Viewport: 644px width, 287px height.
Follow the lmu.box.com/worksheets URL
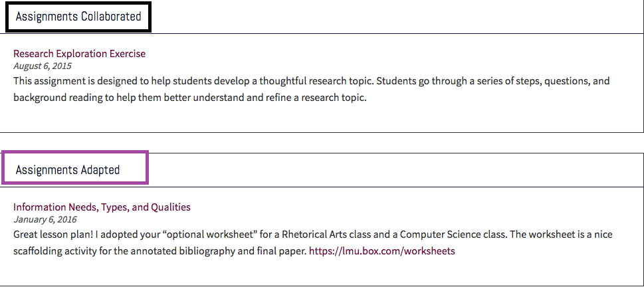382,251
